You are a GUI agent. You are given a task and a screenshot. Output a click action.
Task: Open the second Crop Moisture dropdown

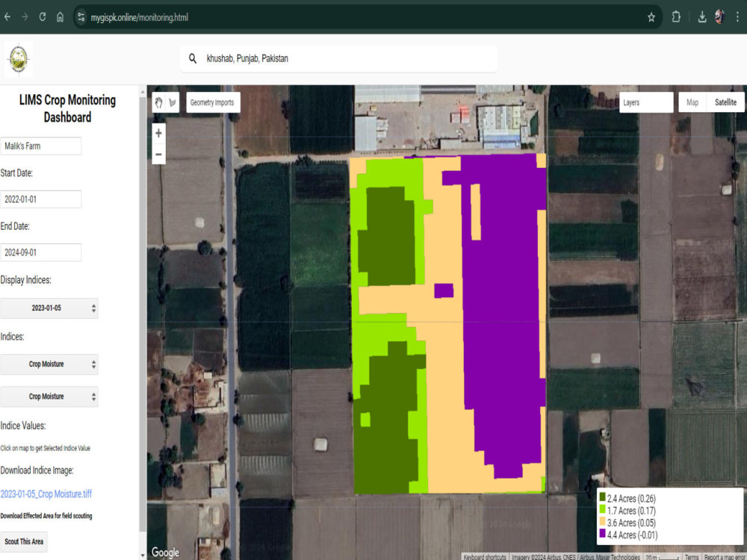coord(49,396)
